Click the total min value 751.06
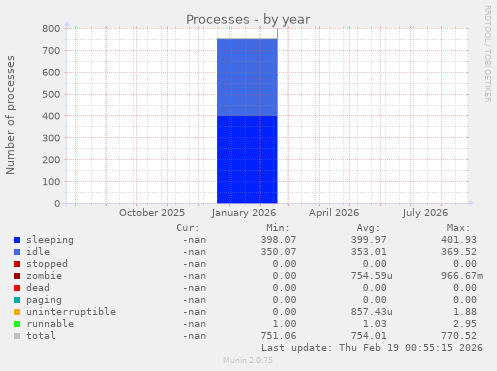Viewport: 497px width, 371px height. click(278, 336)
